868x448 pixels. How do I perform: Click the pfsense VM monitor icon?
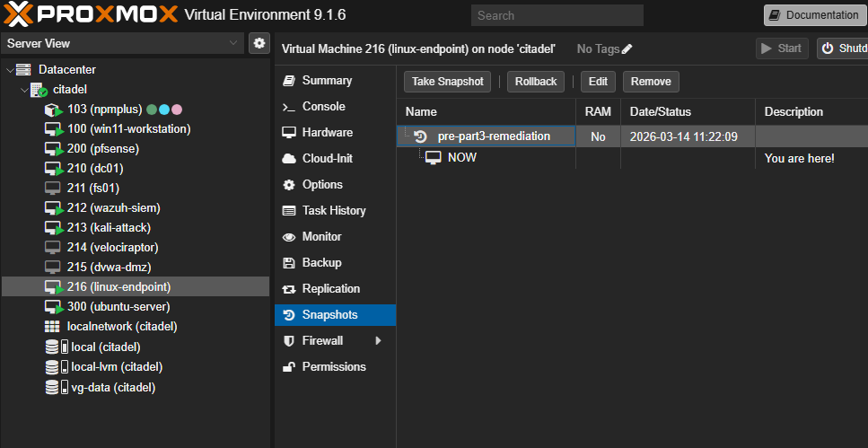click(x=53, y=149)
